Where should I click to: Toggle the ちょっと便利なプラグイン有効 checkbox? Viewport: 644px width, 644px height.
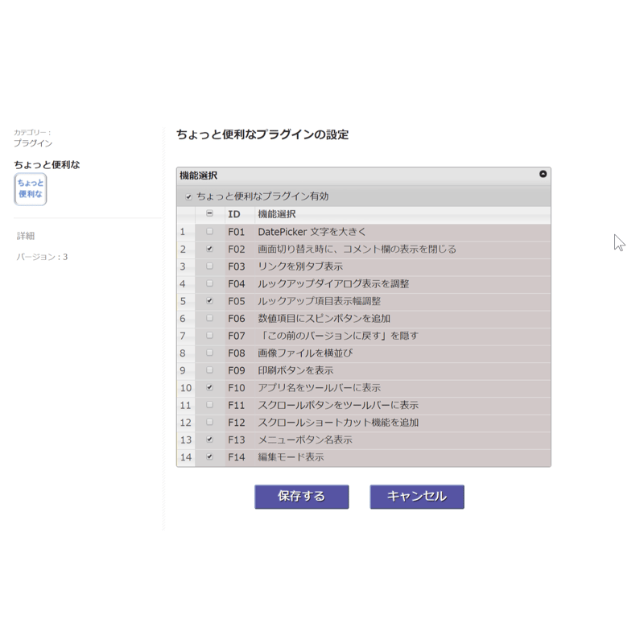pyautogui.click(x=190, y=196)
